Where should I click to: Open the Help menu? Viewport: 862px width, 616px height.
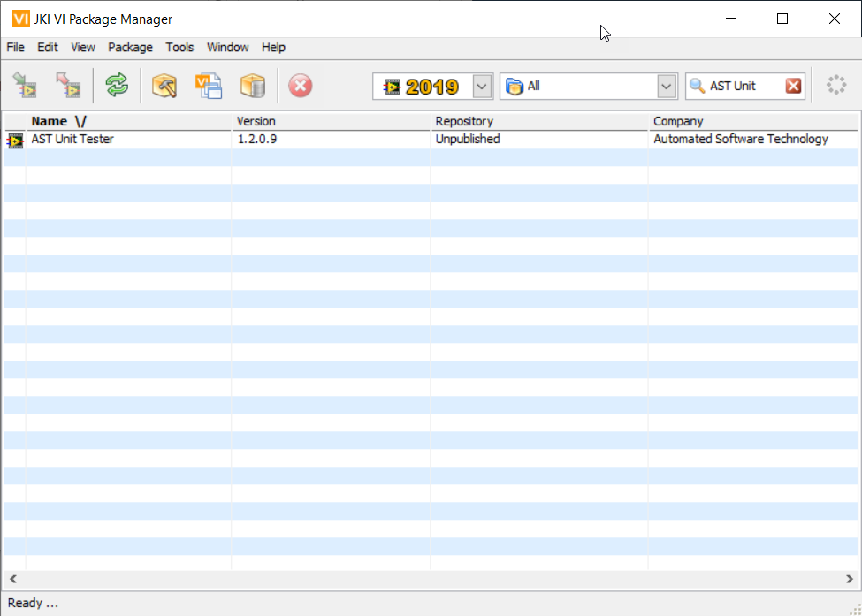273,47
